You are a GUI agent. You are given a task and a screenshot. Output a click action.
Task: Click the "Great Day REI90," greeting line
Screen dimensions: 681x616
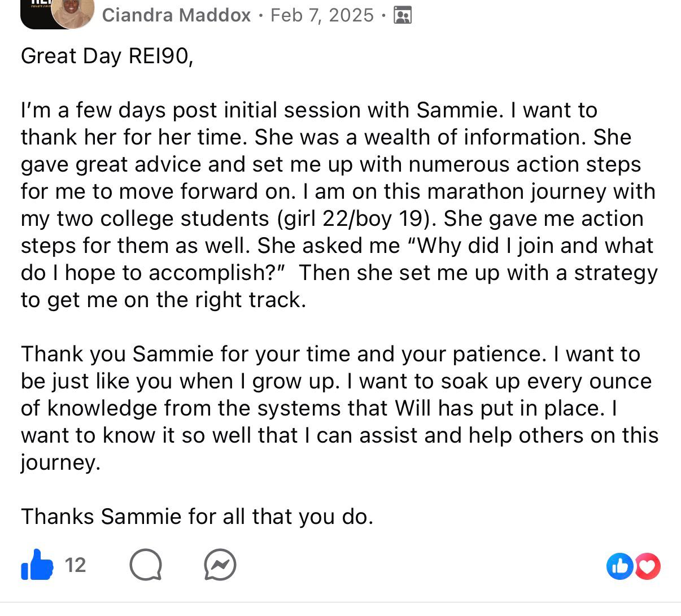(107, 56)
